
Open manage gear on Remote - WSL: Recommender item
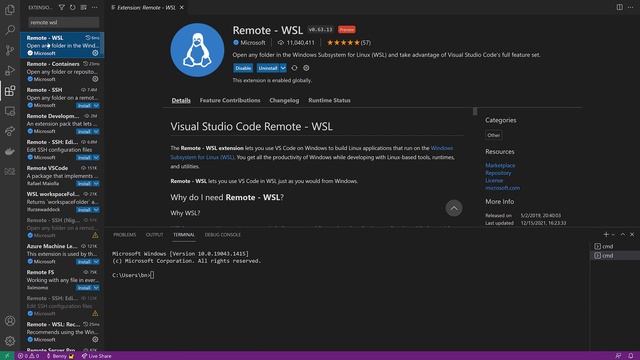[x=95, y=340]
